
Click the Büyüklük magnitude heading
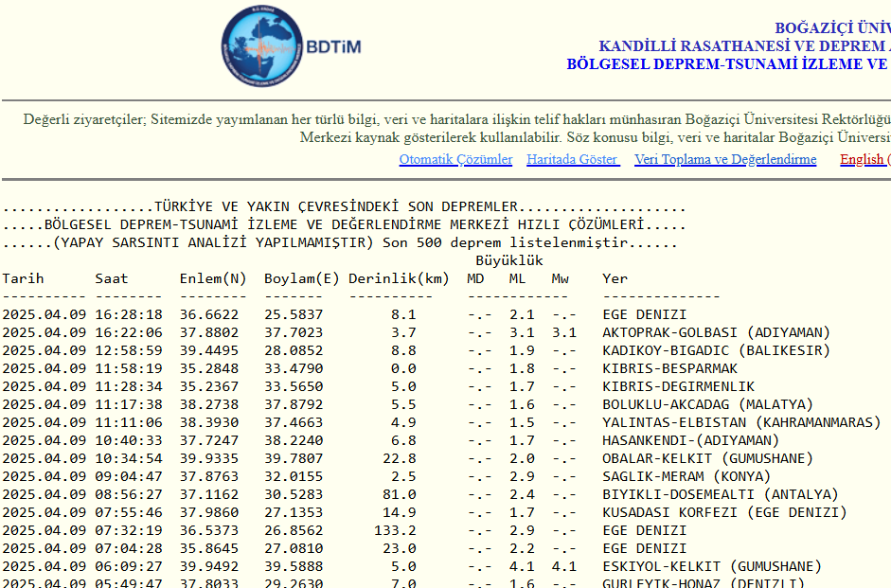coord(509,260)
